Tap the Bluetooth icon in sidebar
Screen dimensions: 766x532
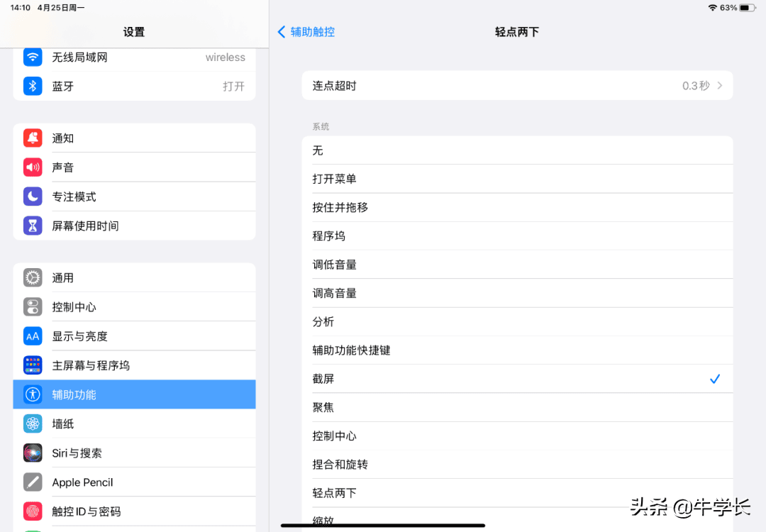[33, 86]
